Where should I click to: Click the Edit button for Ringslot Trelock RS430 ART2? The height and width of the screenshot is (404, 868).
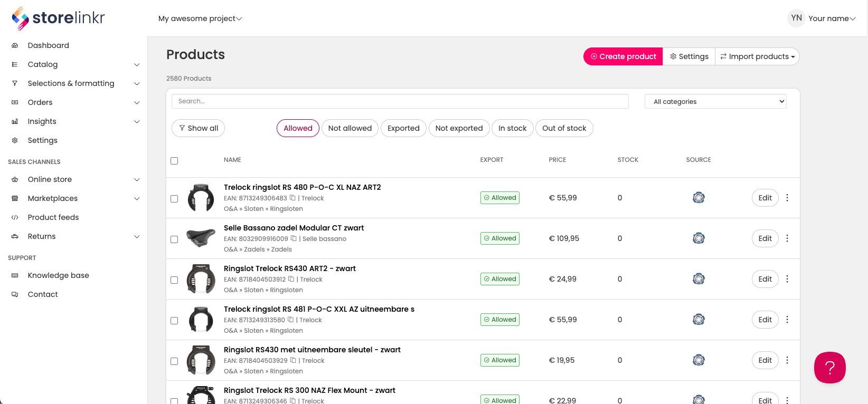click(765, 279)
